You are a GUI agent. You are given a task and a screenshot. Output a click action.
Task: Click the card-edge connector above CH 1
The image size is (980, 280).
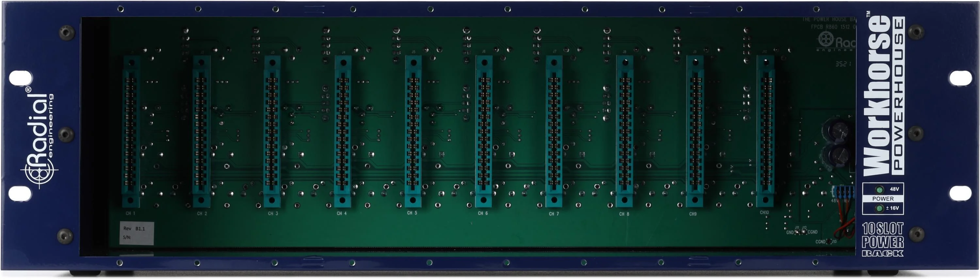[x=130, y=131]
